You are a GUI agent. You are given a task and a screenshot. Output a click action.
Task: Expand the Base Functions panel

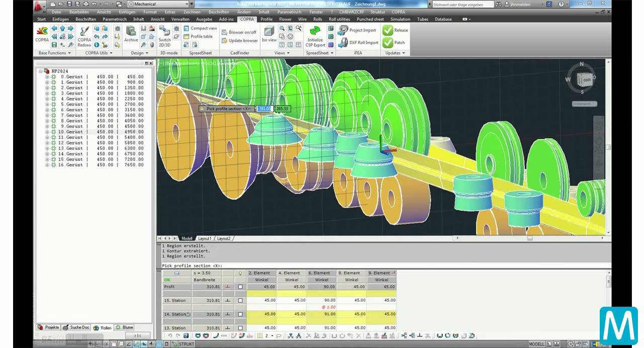pyautogui.click(x=54, y=53)
